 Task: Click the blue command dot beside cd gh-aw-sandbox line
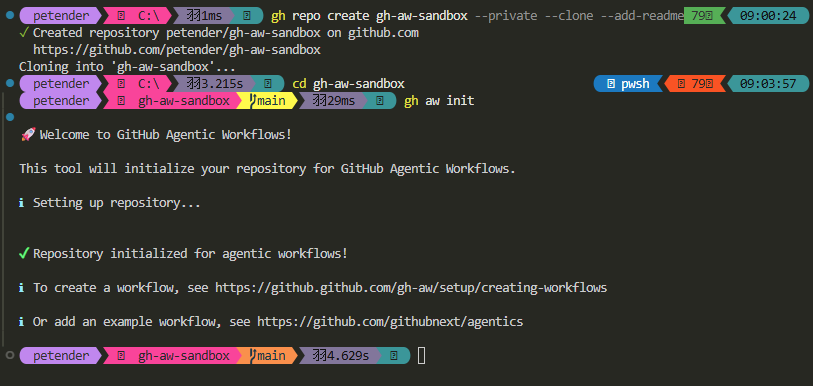coord(9,84)
